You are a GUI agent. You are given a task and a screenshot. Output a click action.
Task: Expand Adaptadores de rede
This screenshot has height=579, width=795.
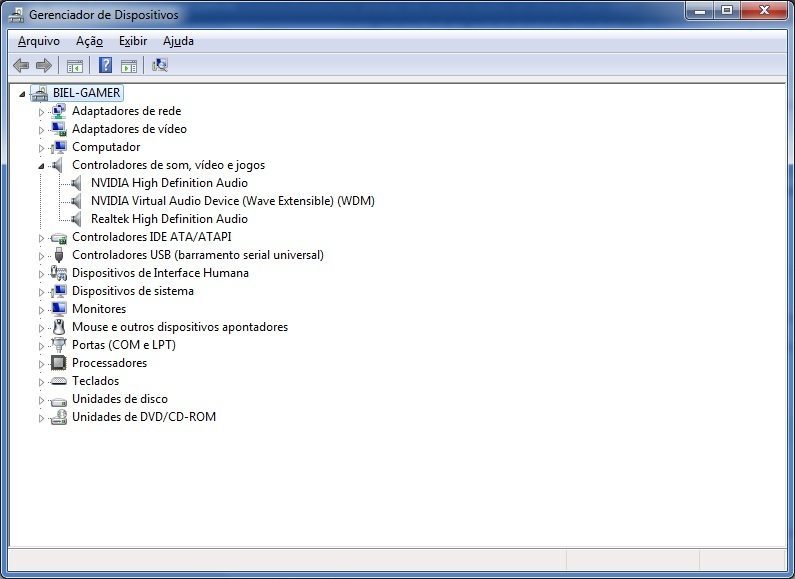coord(42,112)
